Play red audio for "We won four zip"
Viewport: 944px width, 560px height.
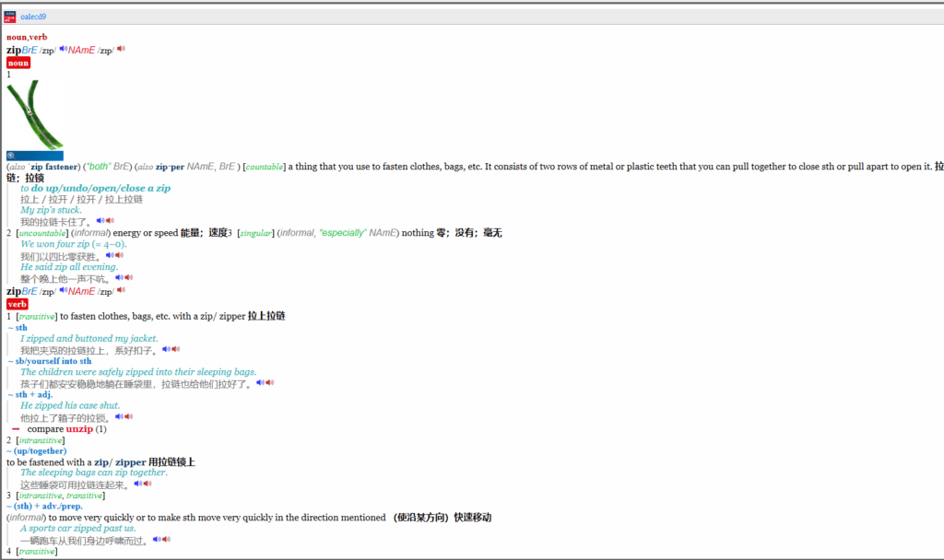(x=119, y=255)
